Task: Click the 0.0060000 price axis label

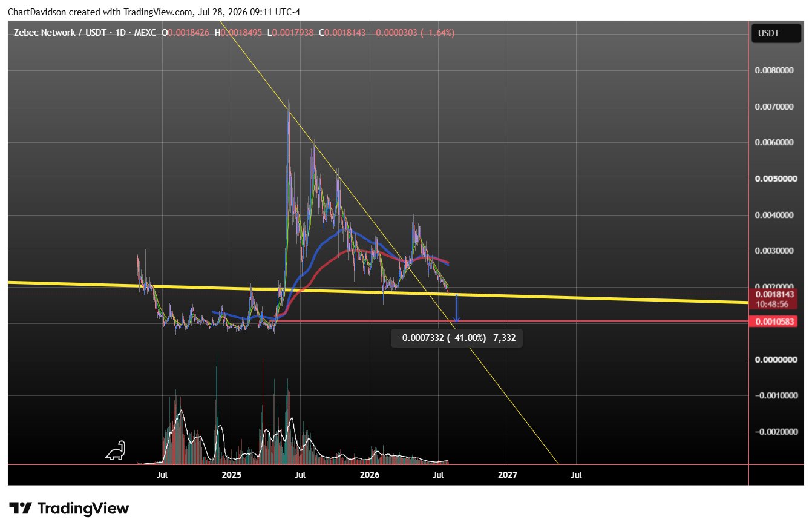Action: [774, 142]
